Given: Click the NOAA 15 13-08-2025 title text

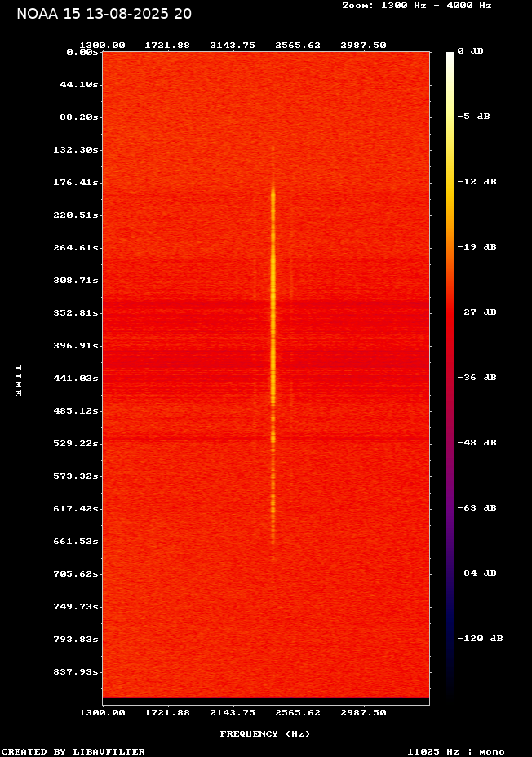Looking at the screenshot, I should click(104, 14).
